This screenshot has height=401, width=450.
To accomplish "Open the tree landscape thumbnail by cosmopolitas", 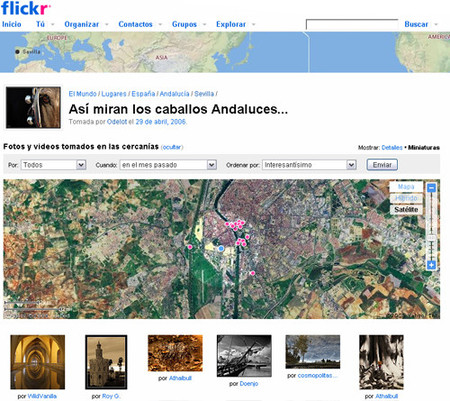I will coord(313,352).
